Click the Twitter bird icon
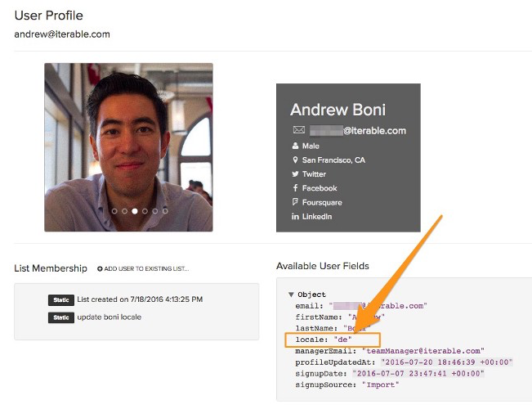Screen dimensions: 532x405 (295, 174)
